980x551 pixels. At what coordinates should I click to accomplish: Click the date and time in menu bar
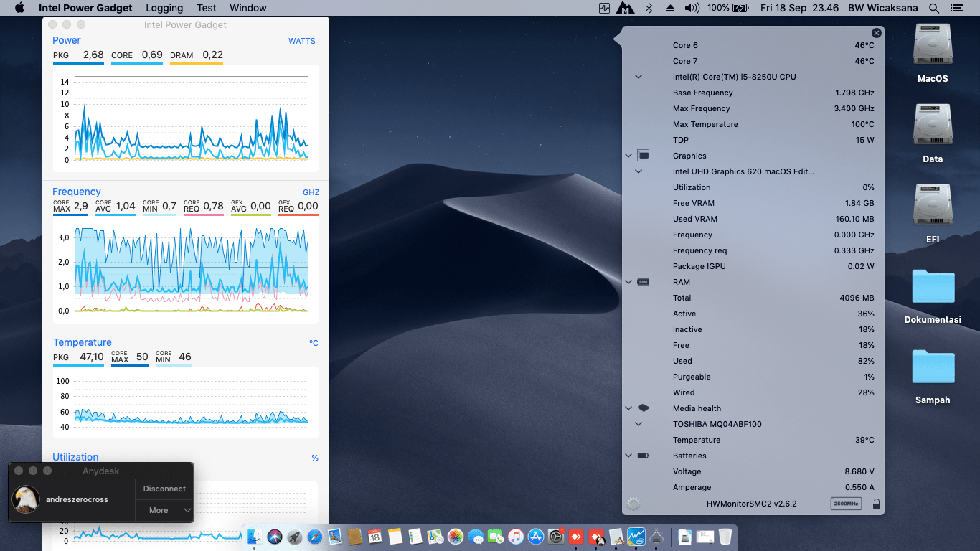pyautogui.click(x=799, y=8)
